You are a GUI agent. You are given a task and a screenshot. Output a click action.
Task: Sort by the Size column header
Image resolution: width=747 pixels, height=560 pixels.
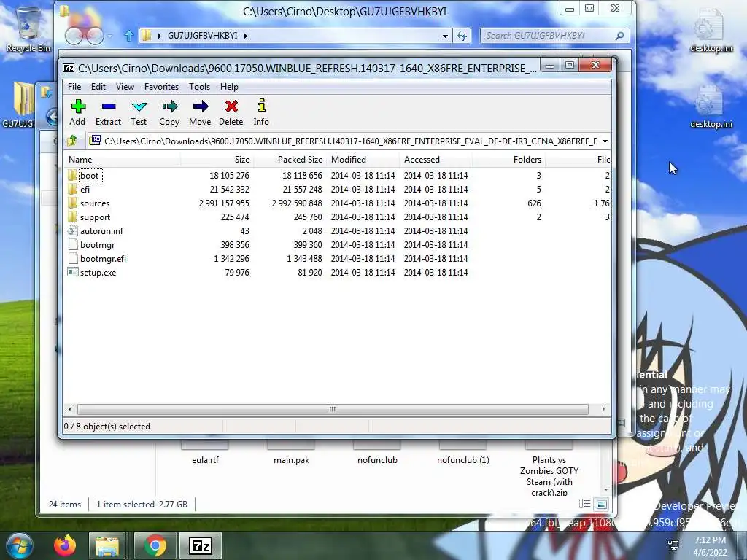[x=217, y=160]
